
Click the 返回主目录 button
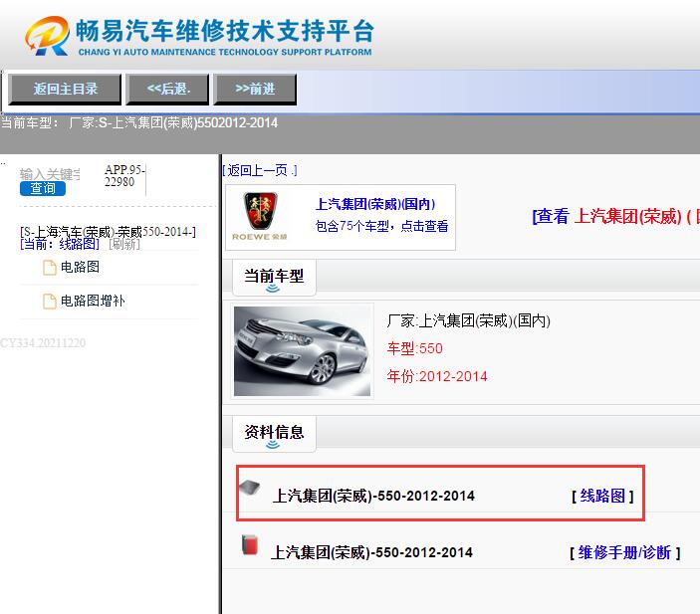coord(65,89)
